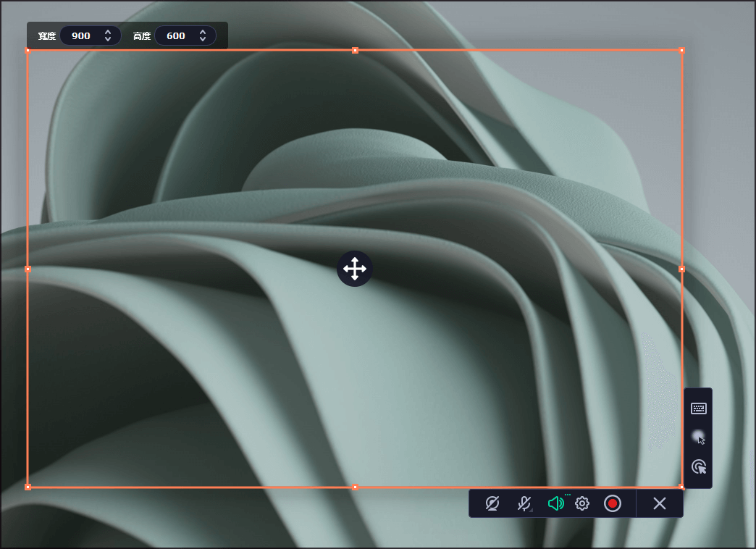This screenshot has width=756, height=549.
Task: Close the recording toolbar with the X
Action: tap(659, 503)
